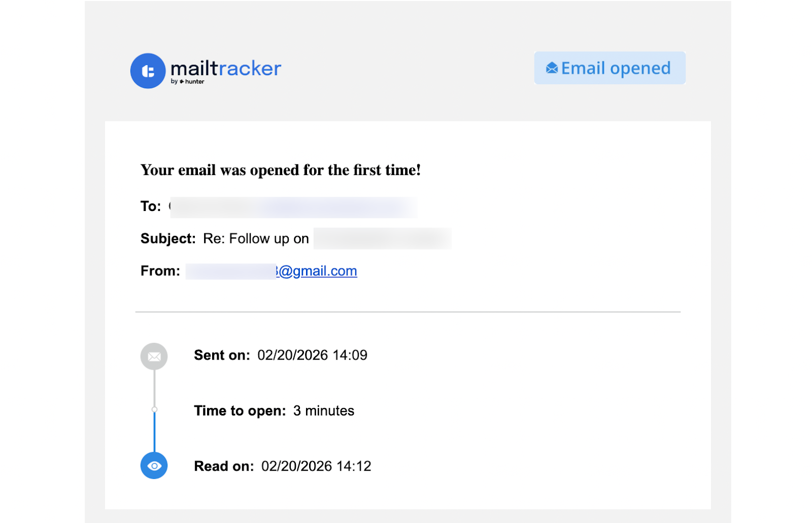Click the blue circle marking the read event
Image resolution: width=812 pixels, height=523 pixels.
pos(154,465)
